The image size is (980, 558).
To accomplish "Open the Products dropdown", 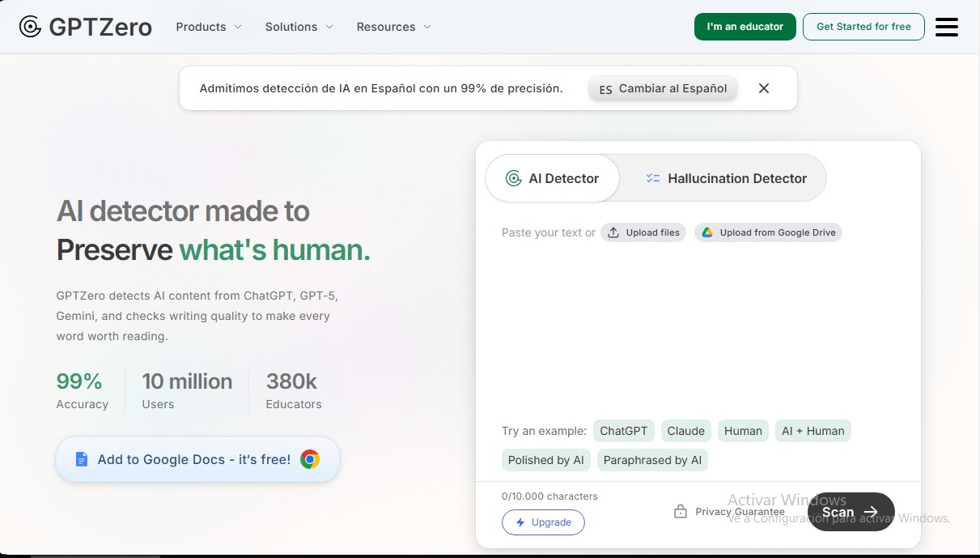I will (x=208, y=27).
